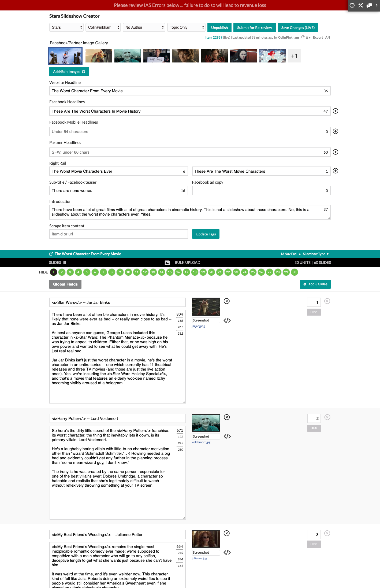Open the Slideshow Type dropdown
This screenshot has height=588, width=380.
(315, 254)
